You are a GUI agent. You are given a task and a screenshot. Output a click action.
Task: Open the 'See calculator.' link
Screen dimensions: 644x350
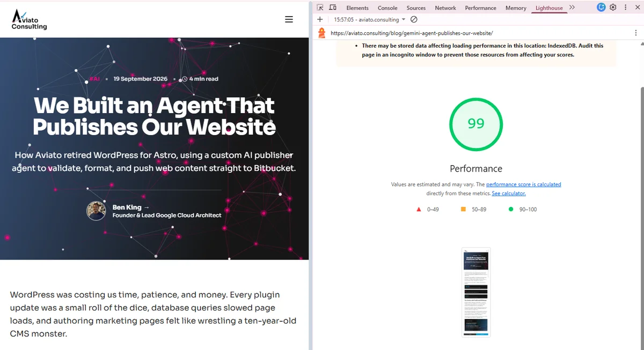(x=509, y=193)
